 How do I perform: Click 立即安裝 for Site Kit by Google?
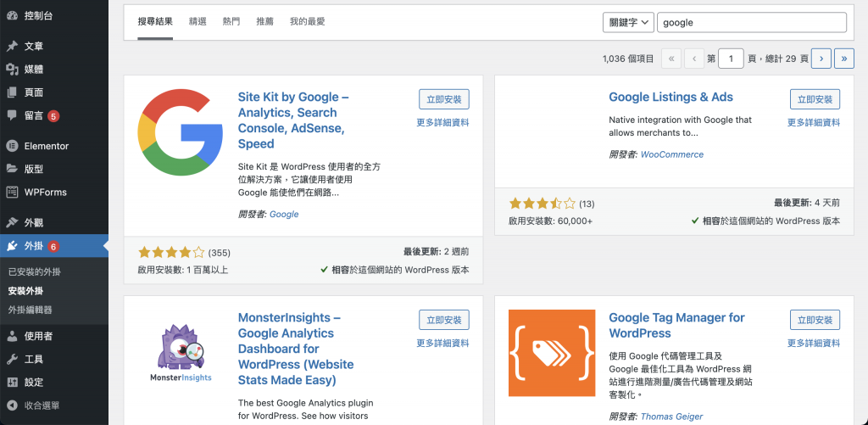click(x=444, y=99)
